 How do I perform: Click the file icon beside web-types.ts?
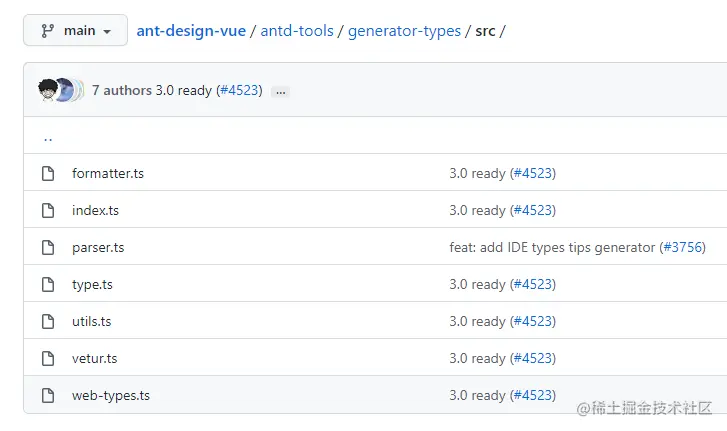48,395
